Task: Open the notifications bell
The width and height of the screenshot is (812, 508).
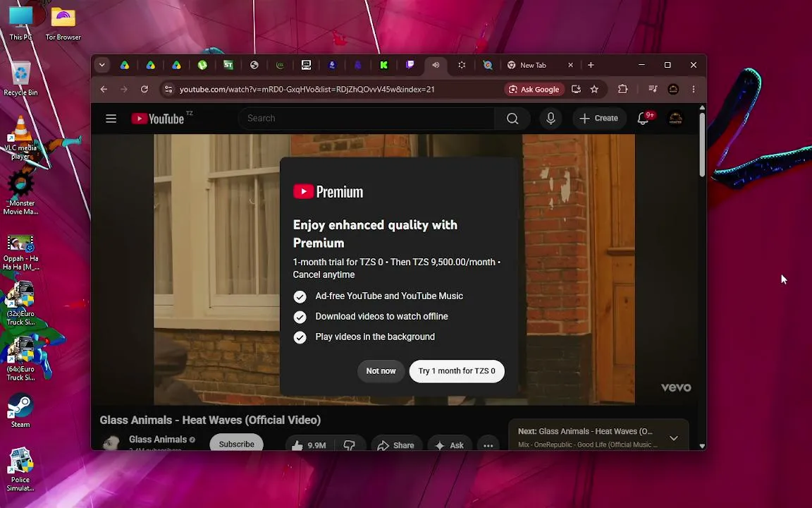Action: click(x=643, y=119)
